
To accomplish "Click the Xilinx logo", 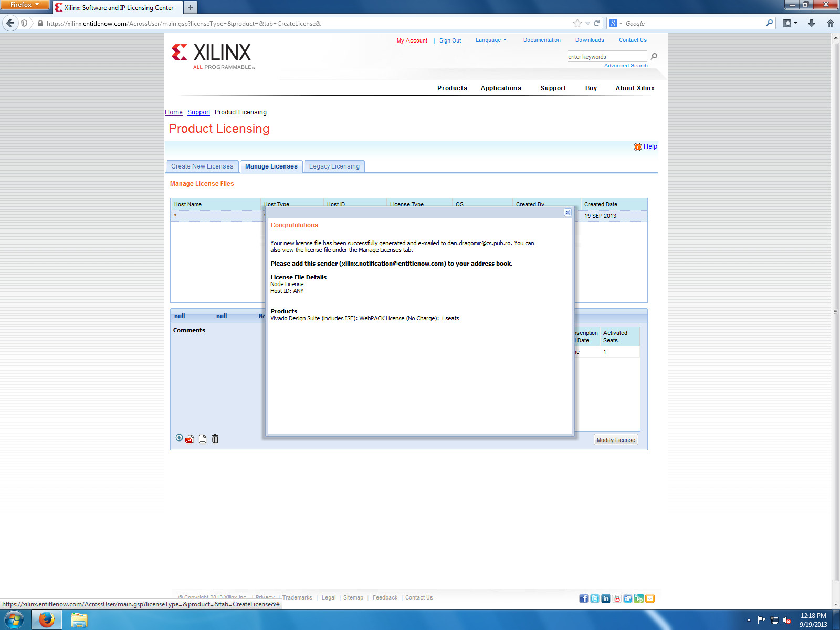I will point(212,54).
